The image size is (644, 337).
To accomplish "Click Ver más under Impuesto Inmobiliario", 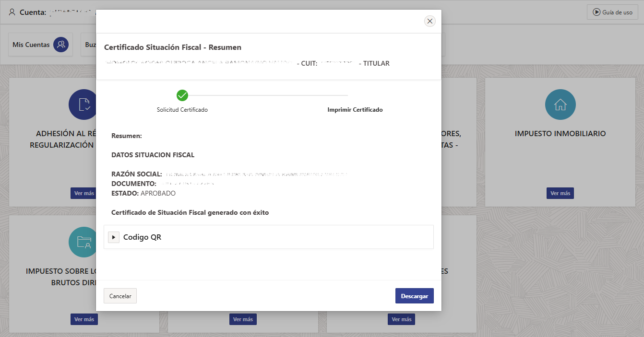I will (x=560, y=193).
